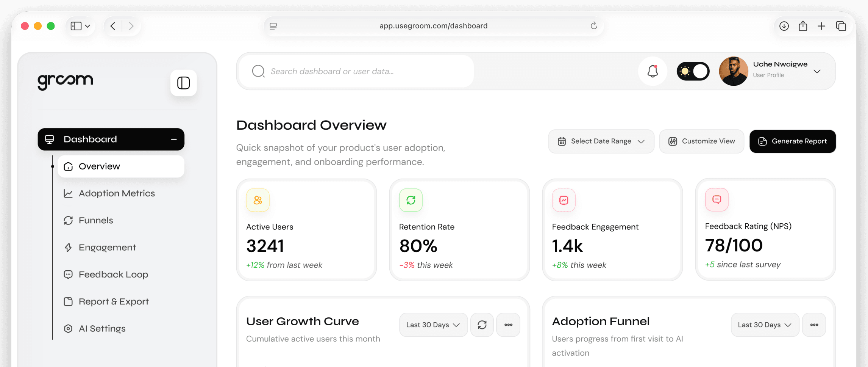Click the Feedback Engagement chart icon
Image resolution: width=868 pixels, height=367 pixels.
[x=564, y=200]
